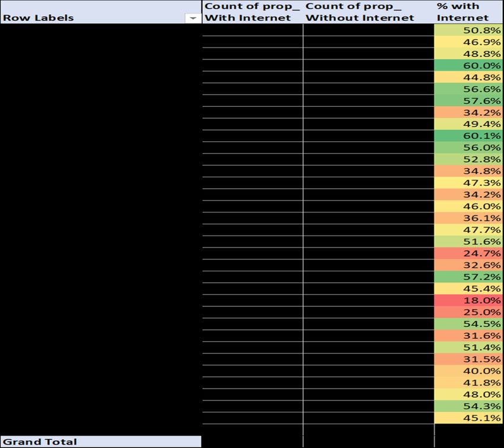The height and width of the screenshot is (448, 504).
Task: Select the 48.0% cell
Action: 468,394
